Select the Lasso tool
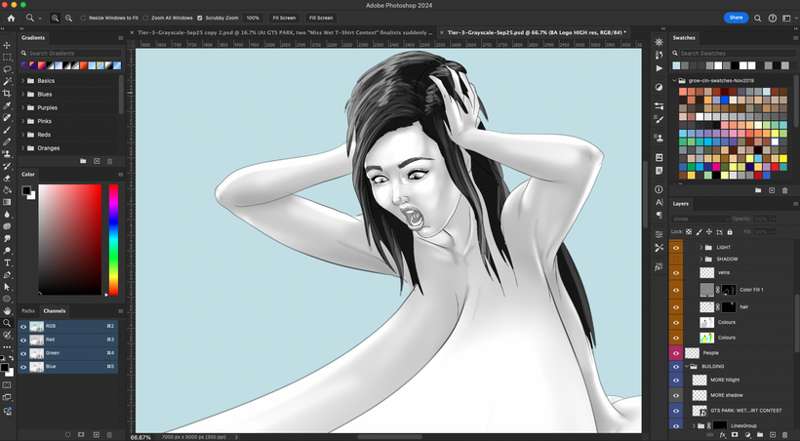 [x=7, y=69]
